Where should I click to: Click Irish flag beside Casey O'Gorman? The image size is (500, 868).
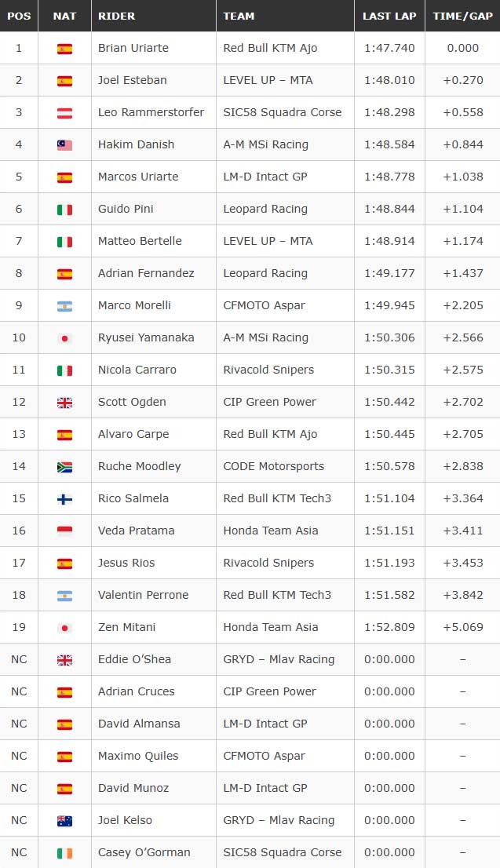click(x=64, y=853)
